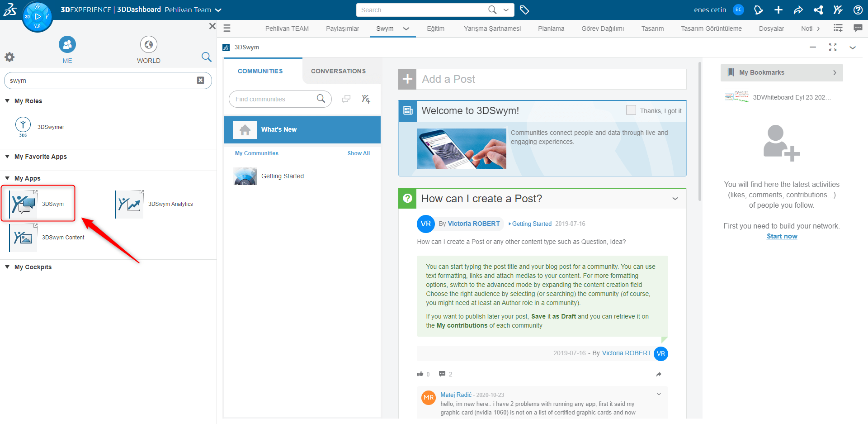This screenshot has height=424, width=868.
Task: Select the COMMUNITIES tab
Action: pos(260,71)
